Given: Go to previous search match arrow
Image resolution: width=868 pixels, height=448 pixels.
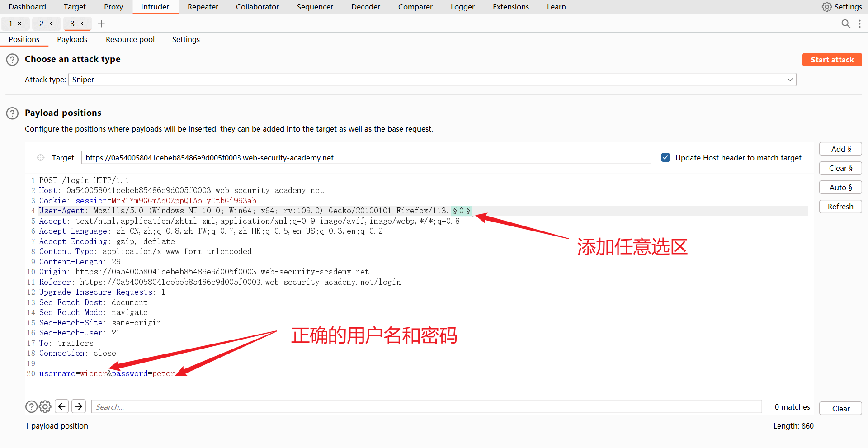Looking at the screenshot, I should (62, 406).
